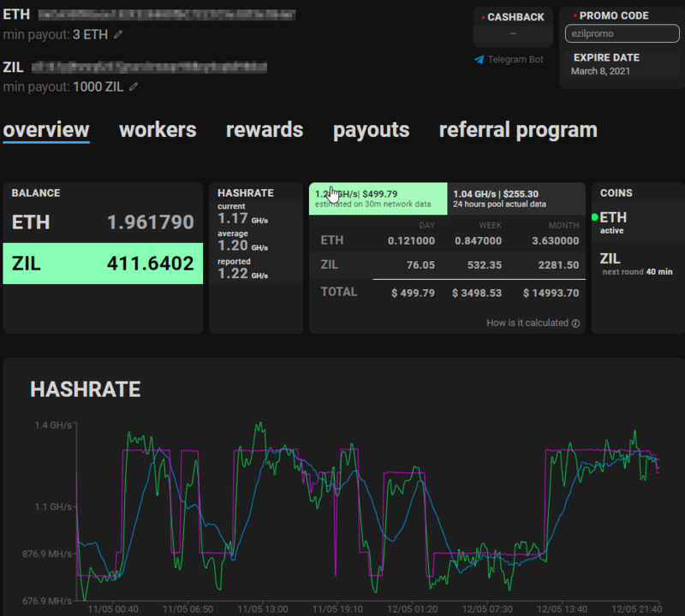
Task: Click the How is it calculated link
Action: click(527, 323)
